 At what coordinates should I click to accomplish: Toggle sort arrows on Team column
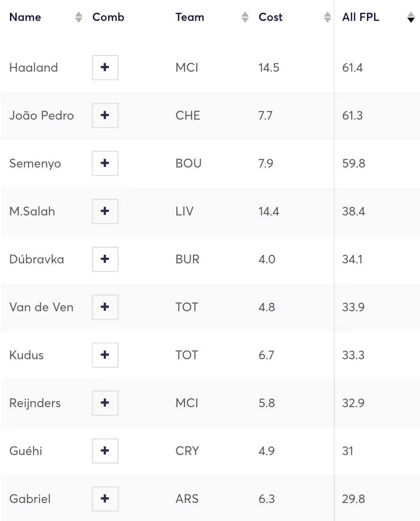[245, 18]
